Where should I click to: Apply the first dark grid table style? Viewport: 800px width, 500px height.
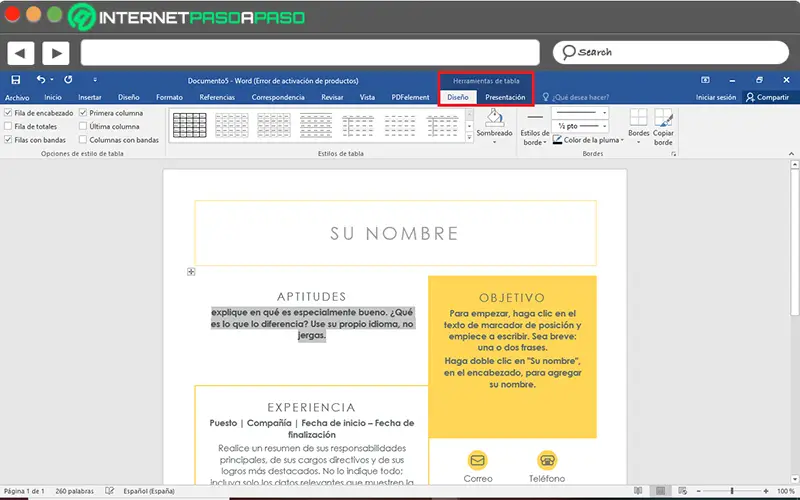(x=190, y=126)
